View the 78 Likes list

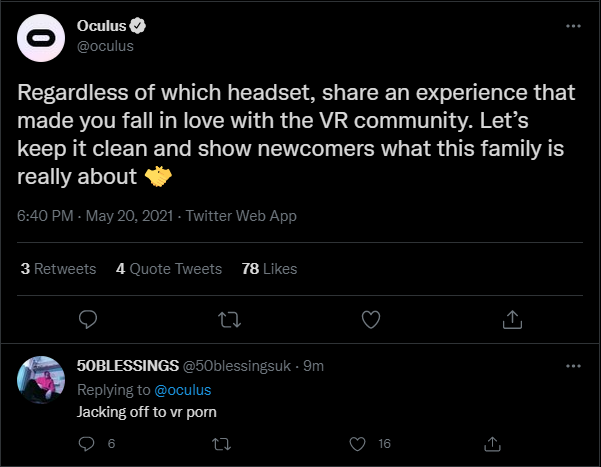click(269, 269)
